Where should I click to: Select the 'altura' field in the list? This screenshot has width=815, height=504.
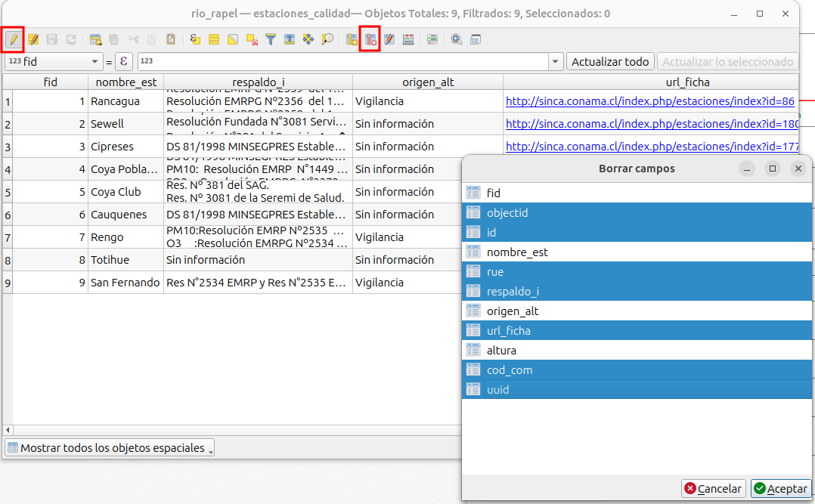(501, 351)
